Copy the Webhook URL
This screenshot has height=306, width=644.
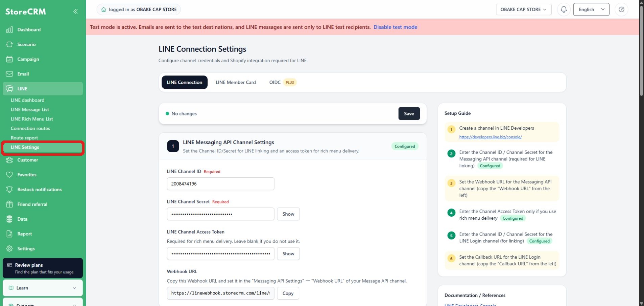(288, 293)
